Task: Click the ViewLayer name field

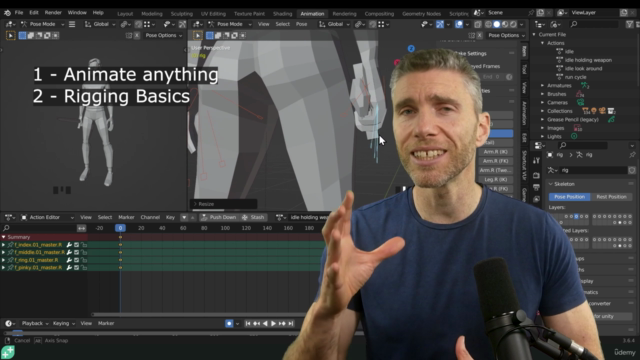Action: pyautogui.click(x=594, y=13)
